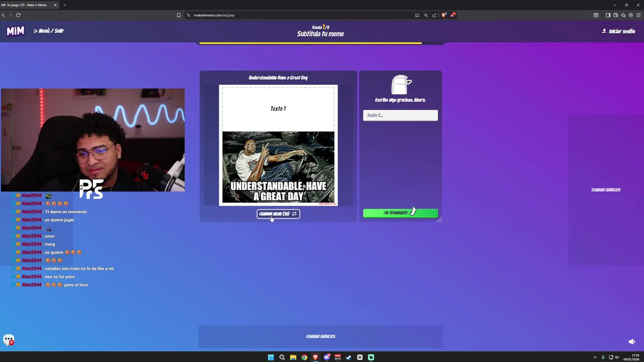This screenshot has height=362, width=644.
Task: Go back in the browser
Action: click(x=3, y=15)
